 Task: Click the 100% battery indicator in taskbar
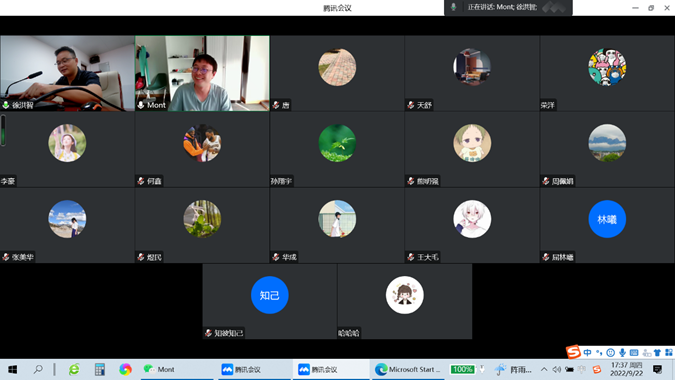(x=462, y=369)
